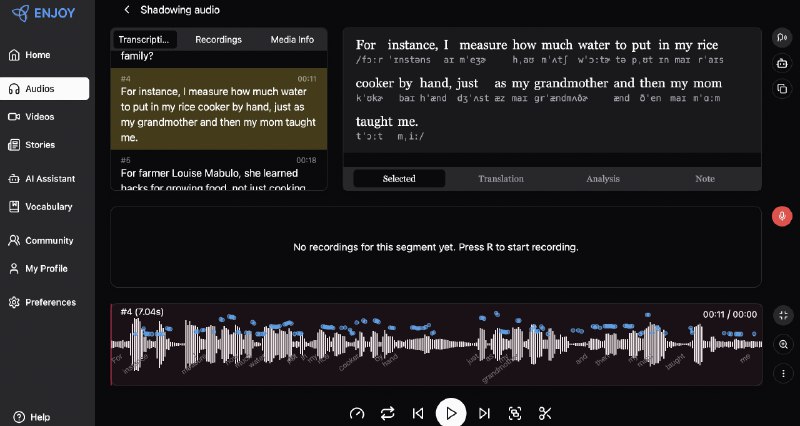Click the scissors cut icon
The image size is (800, 426).
(545, 413)
